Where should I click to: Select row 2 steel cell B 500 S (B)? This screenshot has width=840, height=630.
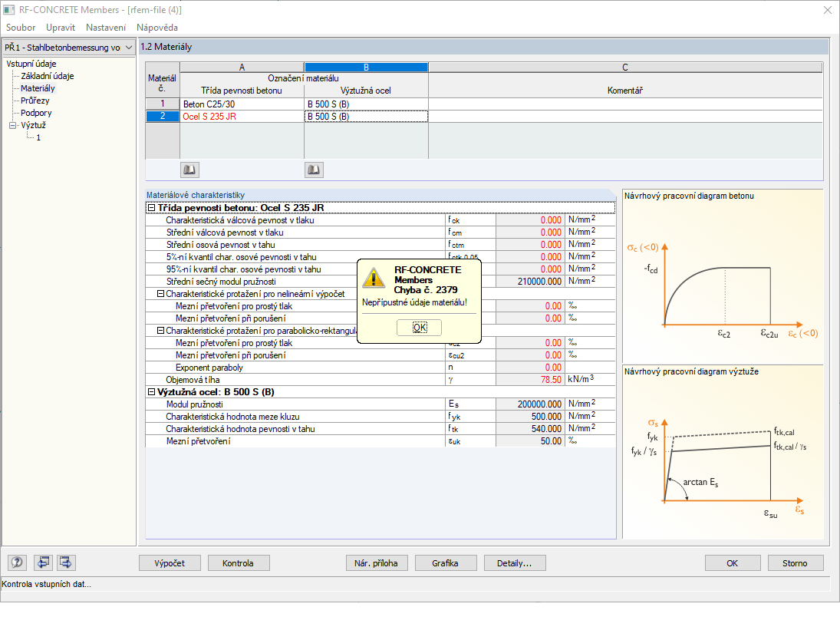(x=367, y=116)
